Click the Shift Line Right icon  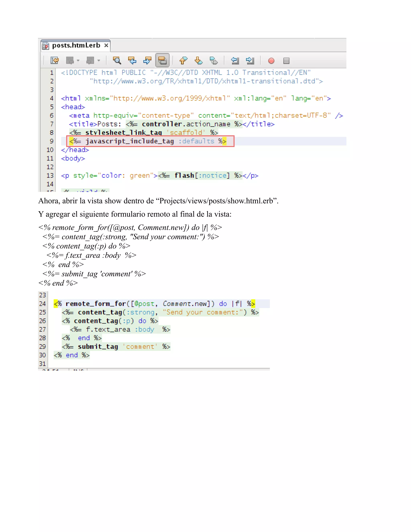[x=250, y=60]
